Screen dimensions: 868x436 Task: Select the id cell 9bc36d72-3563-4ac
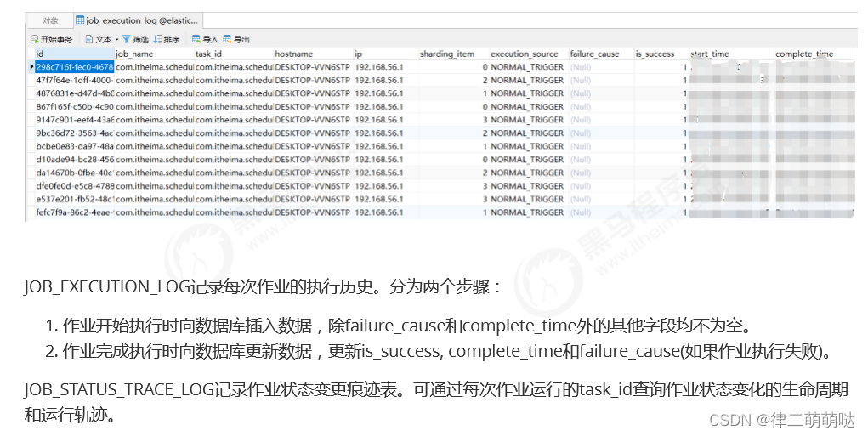click(x=74, y=133)
